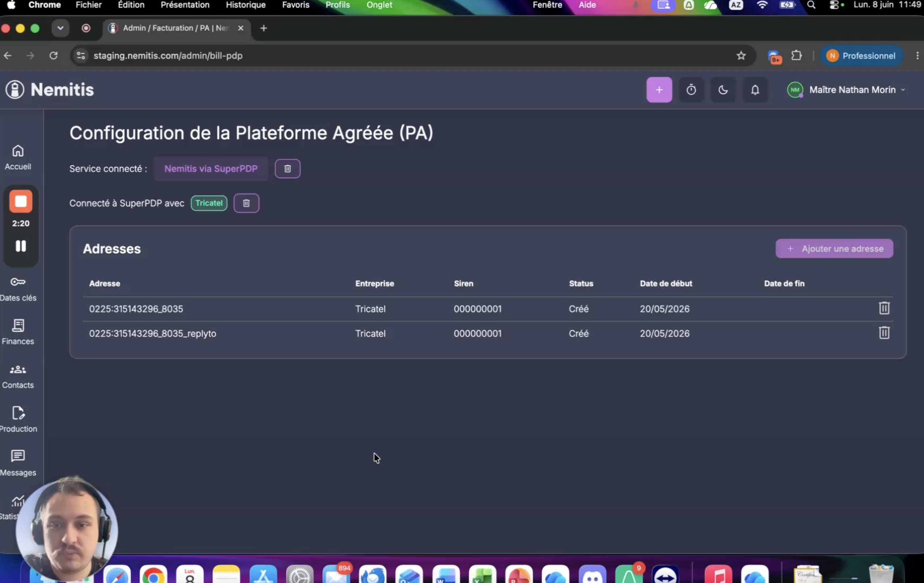The image size is (924, 583).
Task: Click the Adresse column header
Action: [105, 284]
